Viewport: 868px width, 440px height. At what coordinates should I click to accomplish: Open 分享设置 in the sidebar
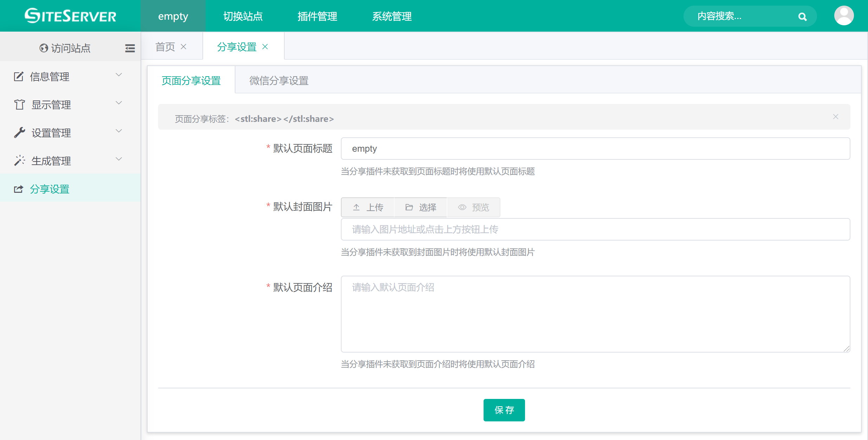pyautogui.click(x=49, y=189)
